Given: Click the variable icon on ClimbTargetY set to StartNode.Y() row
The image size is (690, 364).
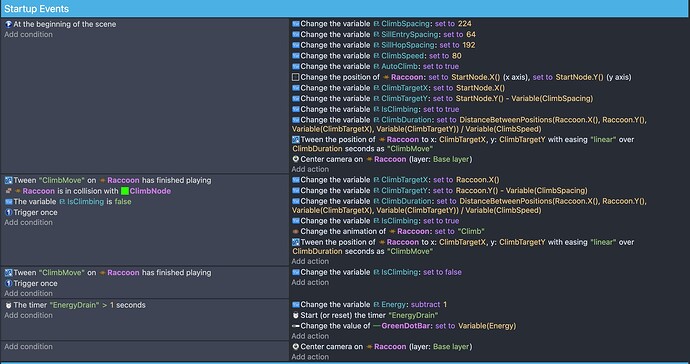Looking at the screenshot, I should (x=296, y=99).
